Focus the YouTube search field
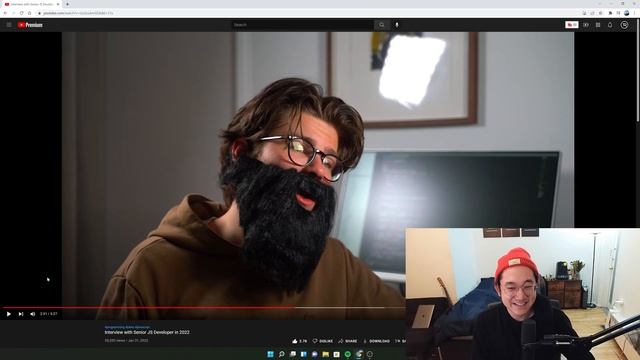 302,25
